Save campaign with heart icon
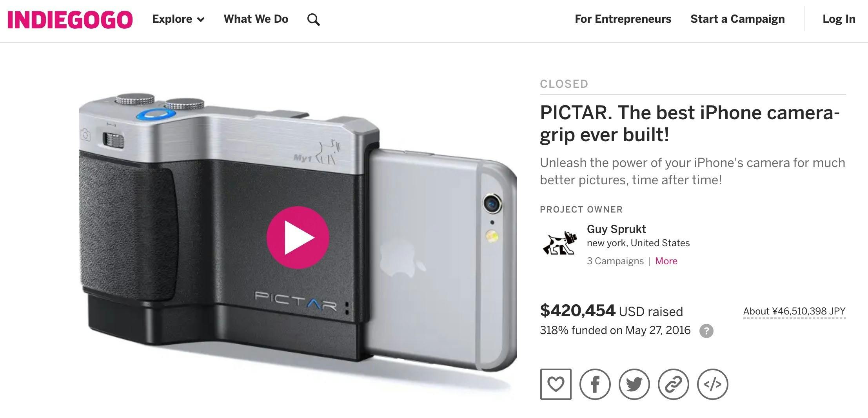Viewport: 868px width, 418px height. point(556,384)
